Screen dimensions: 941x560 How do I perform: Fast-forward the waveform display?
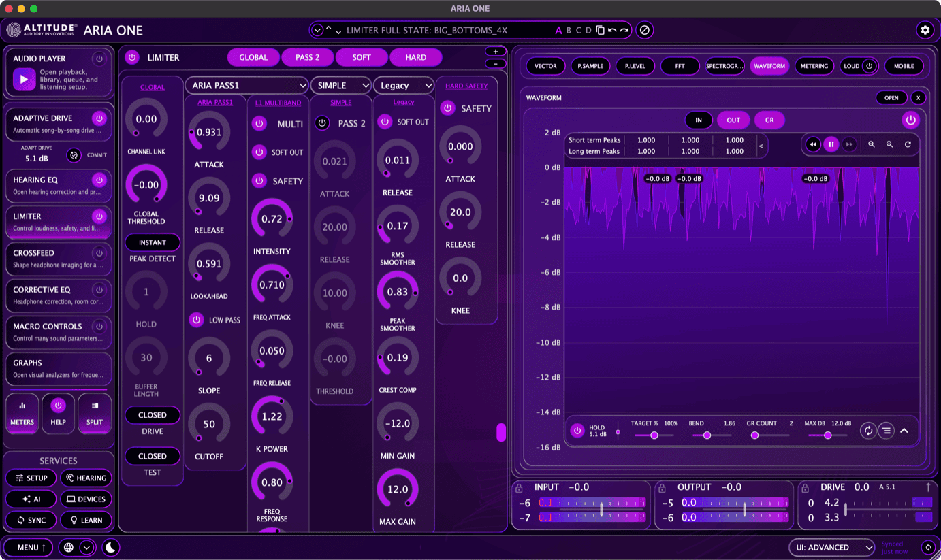[x=848, y=144]
